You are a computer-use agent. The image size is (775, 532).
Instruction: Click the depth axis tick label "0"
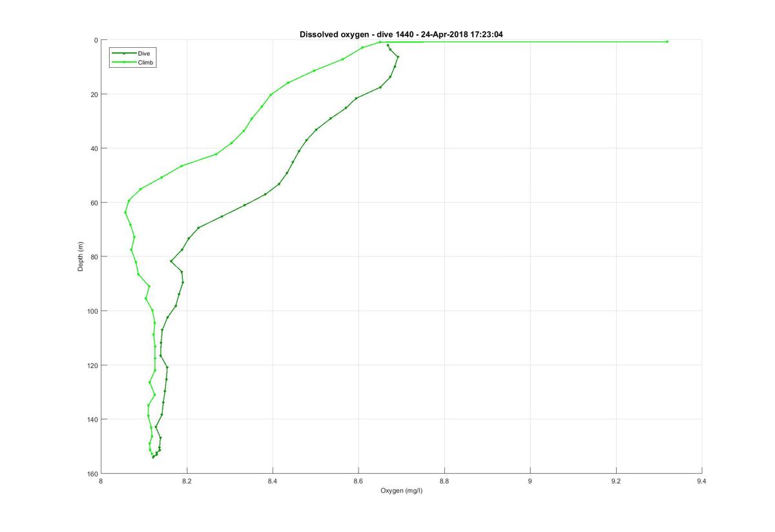coord(96,40)
